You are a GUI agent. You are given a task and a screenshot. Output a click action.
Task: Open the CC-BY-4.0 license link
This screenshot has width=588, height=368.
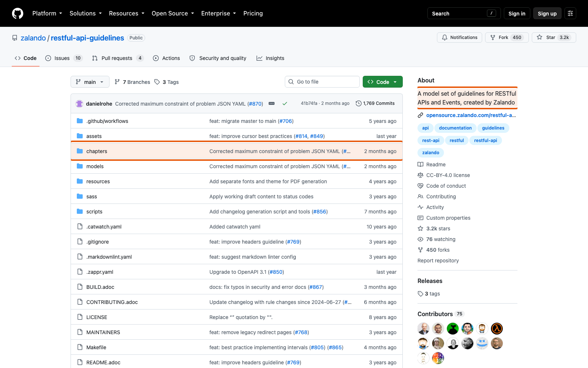coord(444,175)
